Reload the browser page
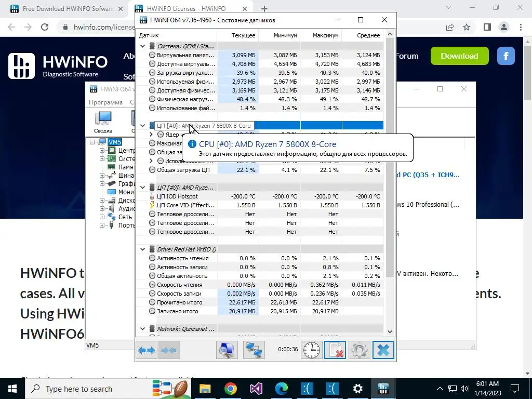Screen dimensions: 532x399 [45, 27]
